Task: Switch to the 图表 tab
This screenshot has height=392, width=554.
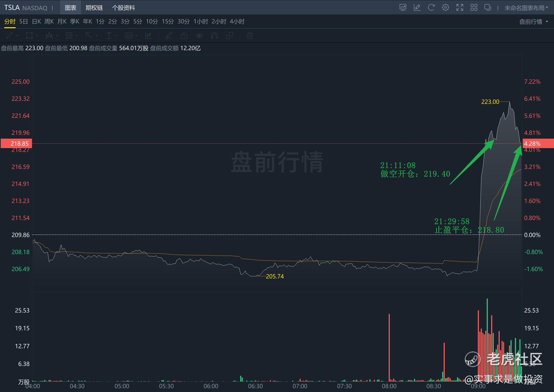Action: pos(71,8)
